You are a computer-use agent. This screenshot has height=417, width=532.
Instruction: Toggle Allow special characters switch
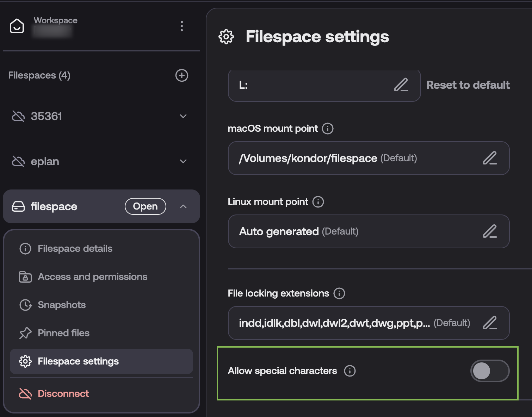coord(490,371)
